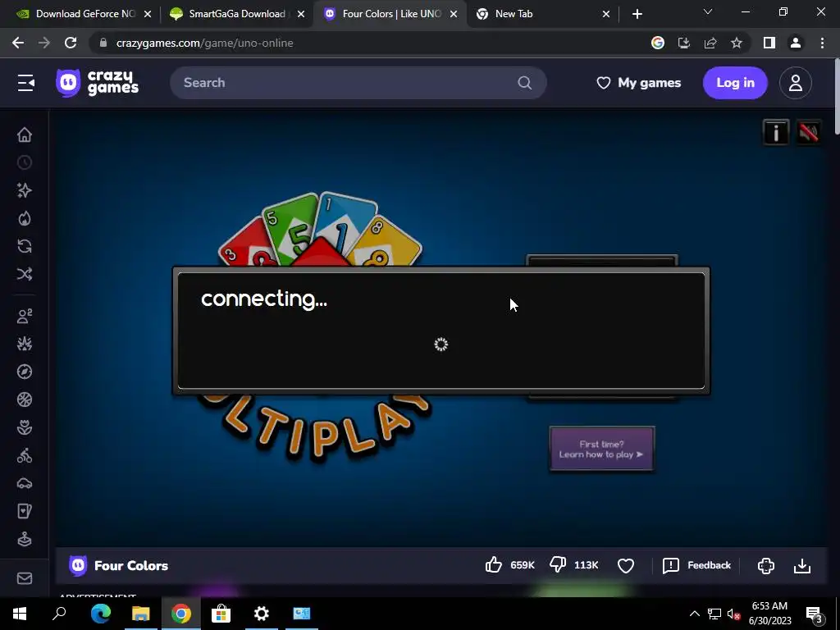This screenshot has height=630, width=840.
Task: Open the tab search dropdown chevron
Action: (x=708, y=11)
